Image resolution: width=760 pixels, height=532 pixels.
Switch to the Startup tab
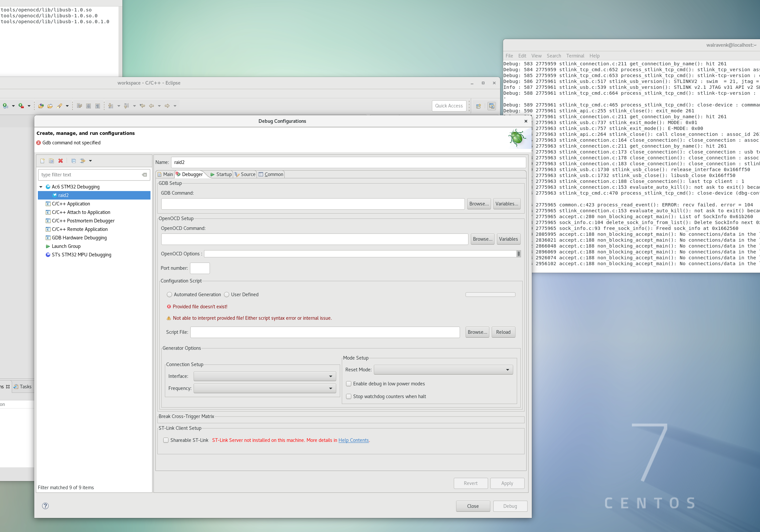tap(221, 174)
